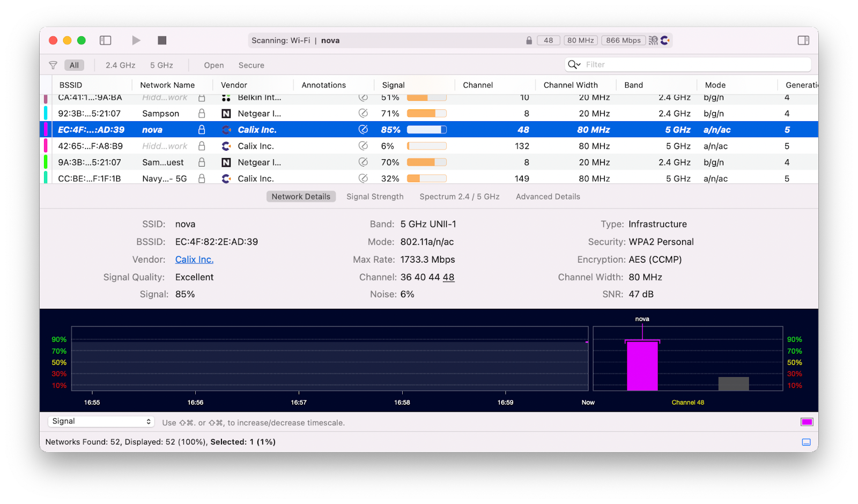Click the annotation icon in nova row
This screenshot has height=504, width=858.
coord(363,130)
